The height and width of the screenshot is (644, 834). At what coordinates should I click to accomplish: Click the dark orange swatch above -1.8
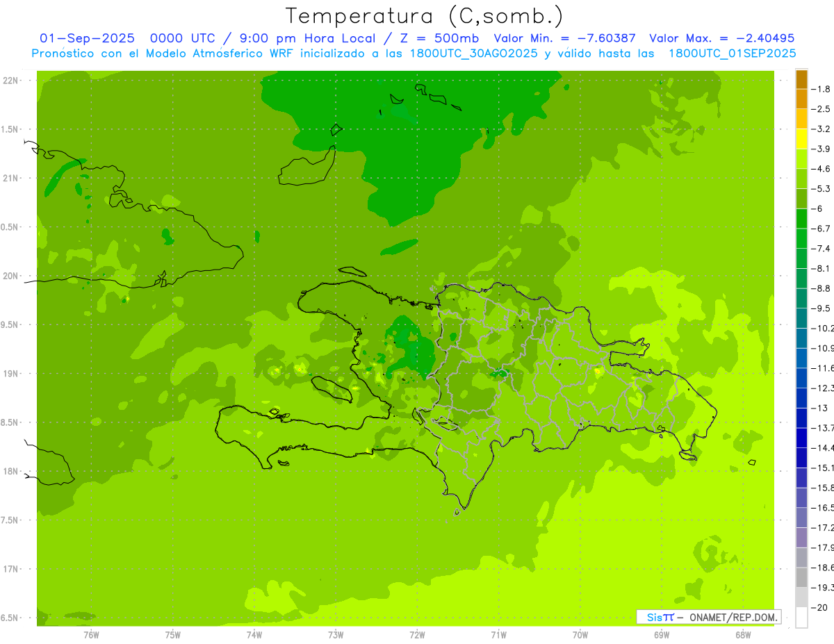(x=801, y=79)
